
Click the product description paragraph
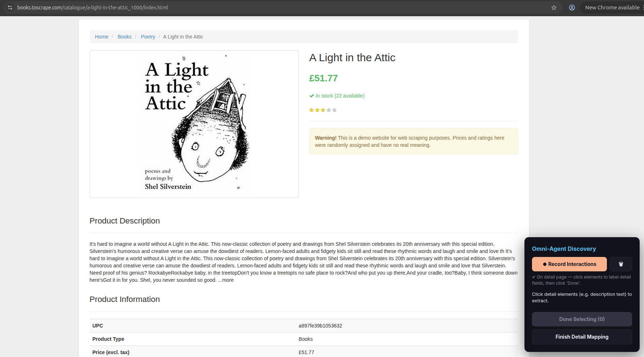click(304, 262)
